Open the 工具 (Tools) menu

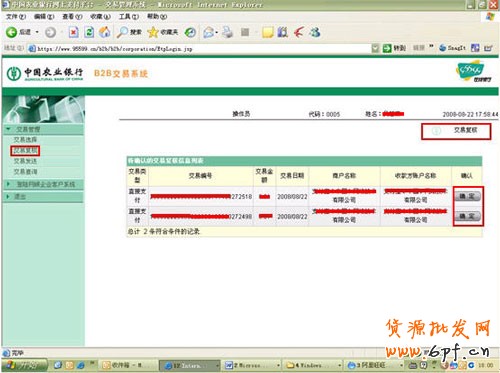129,16
